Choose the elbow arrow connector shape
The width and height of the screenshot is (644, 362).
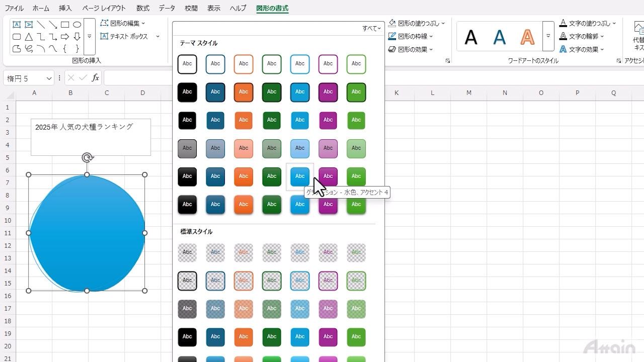pos(53,37)
